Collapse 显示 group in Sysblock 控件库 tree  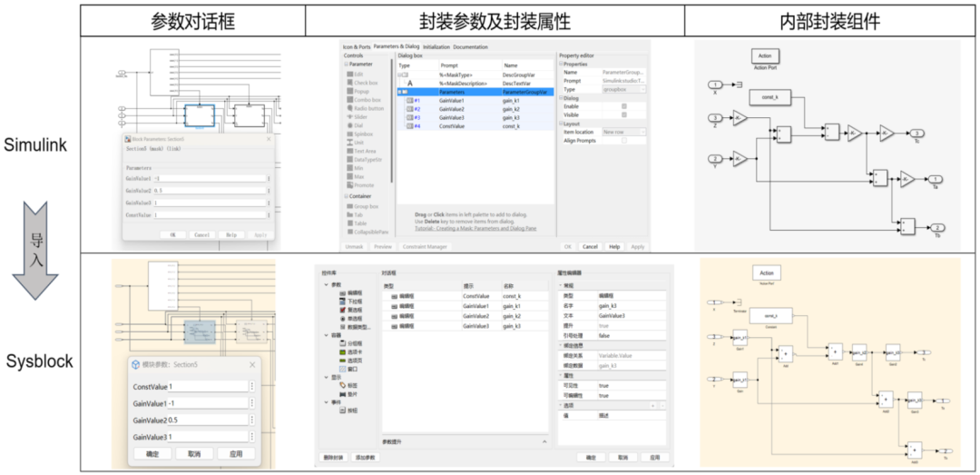tap(327, 378)
